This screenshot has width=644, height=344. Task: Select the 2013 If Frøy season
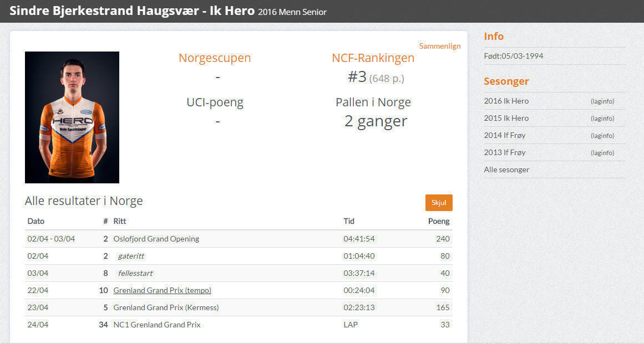(504, 152)
